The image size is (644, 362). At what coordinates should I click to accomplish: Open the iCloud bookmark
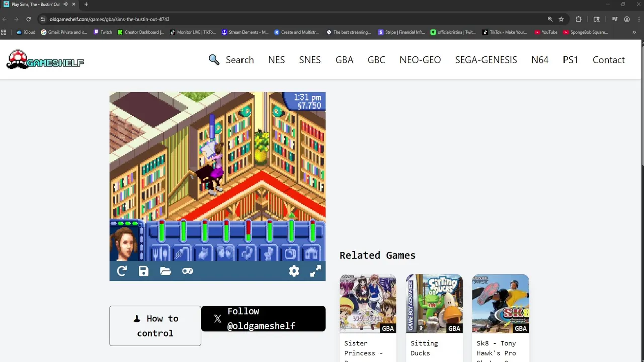point(26,32)
